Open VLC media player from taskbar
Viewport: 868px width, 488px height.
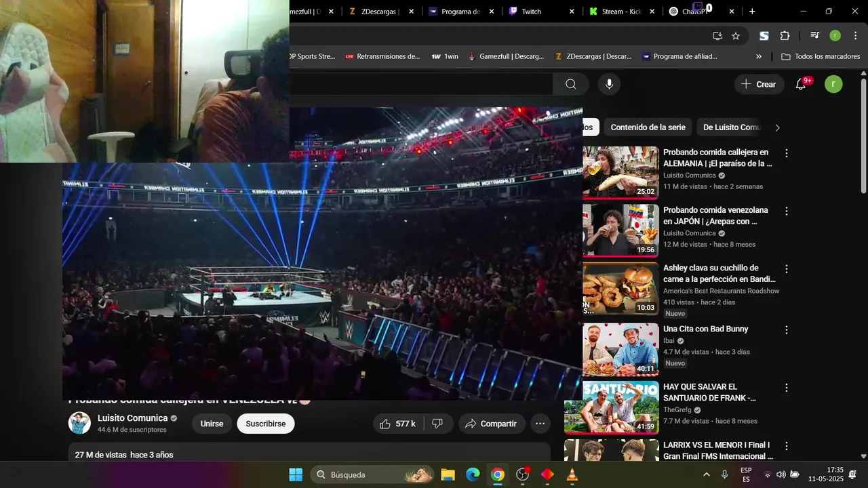572,474
